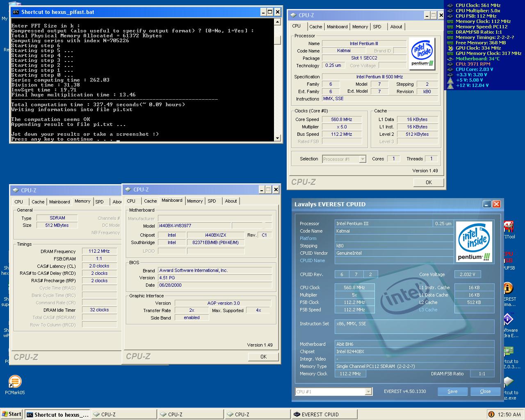Switch to the CPU tab in the CPU-Z Memory window
525x420 pixels.
[x=19, y=202]
